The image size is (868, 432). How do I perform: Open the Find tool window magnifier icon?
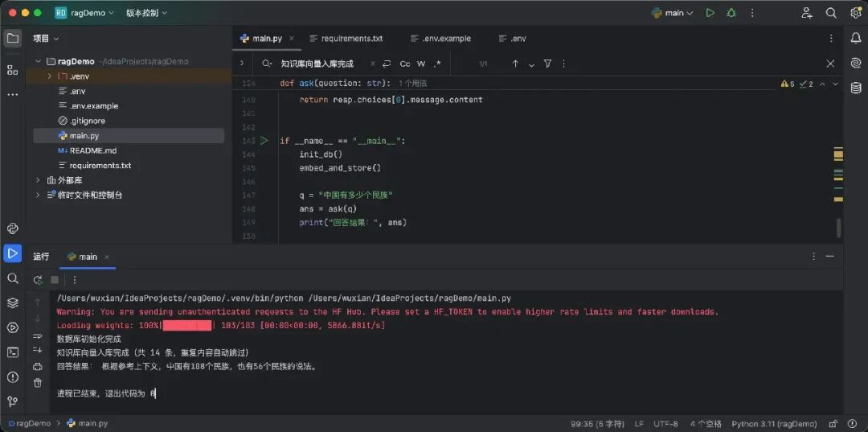pyautogui.click(x=12, y=278)
